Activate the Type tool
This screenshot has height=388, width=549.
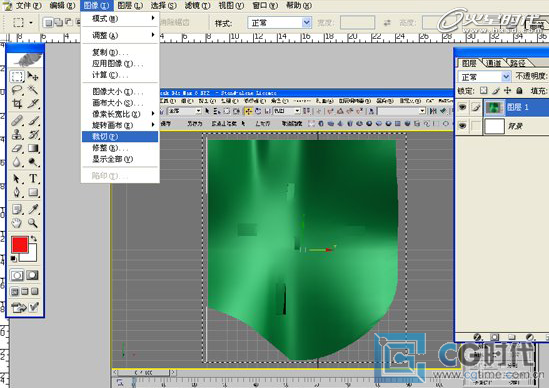click(33, 179)
